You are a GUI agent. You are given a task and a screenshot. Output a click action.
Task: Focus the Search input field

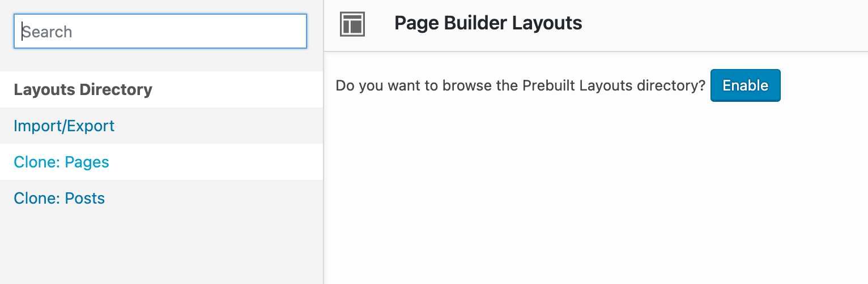click(160, 31)
